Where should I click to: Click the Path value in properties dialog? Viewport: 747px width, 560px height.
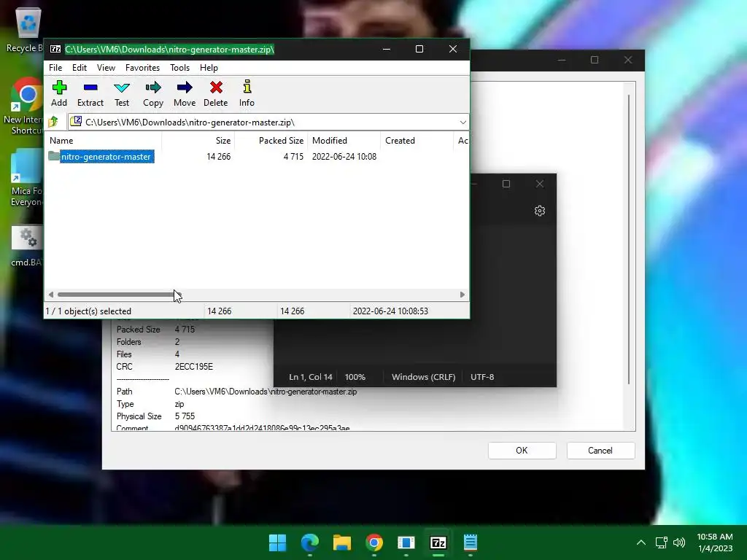266,392
